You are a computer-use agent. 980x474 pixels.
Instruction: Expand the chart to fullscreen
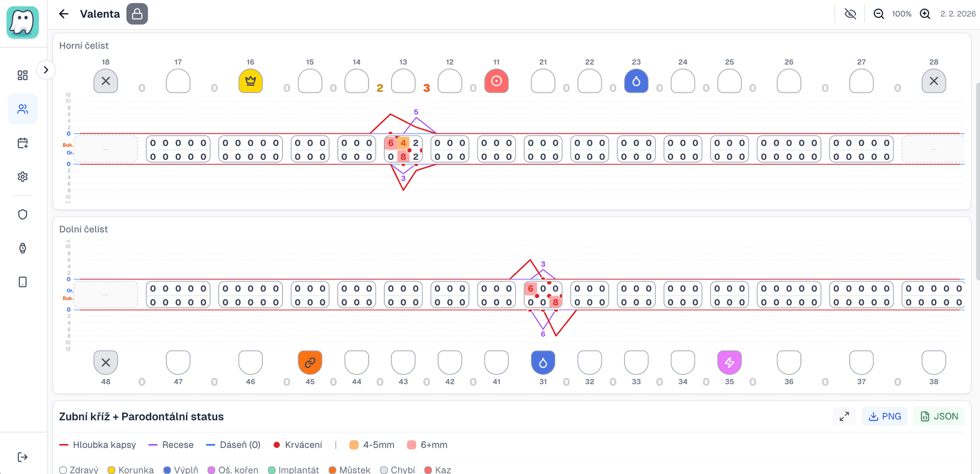(x=844, y=416)
